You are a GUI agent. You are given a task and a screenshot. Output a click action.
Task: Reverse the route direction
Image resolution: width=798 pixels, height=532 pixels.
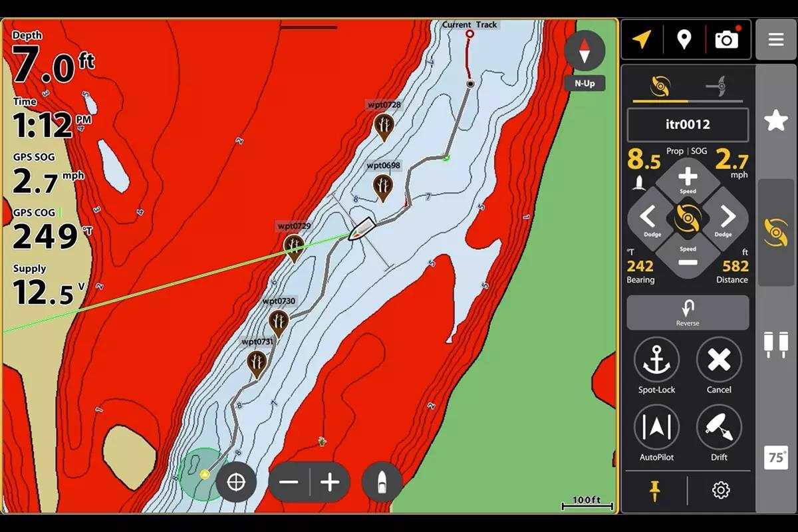[688, 313]
